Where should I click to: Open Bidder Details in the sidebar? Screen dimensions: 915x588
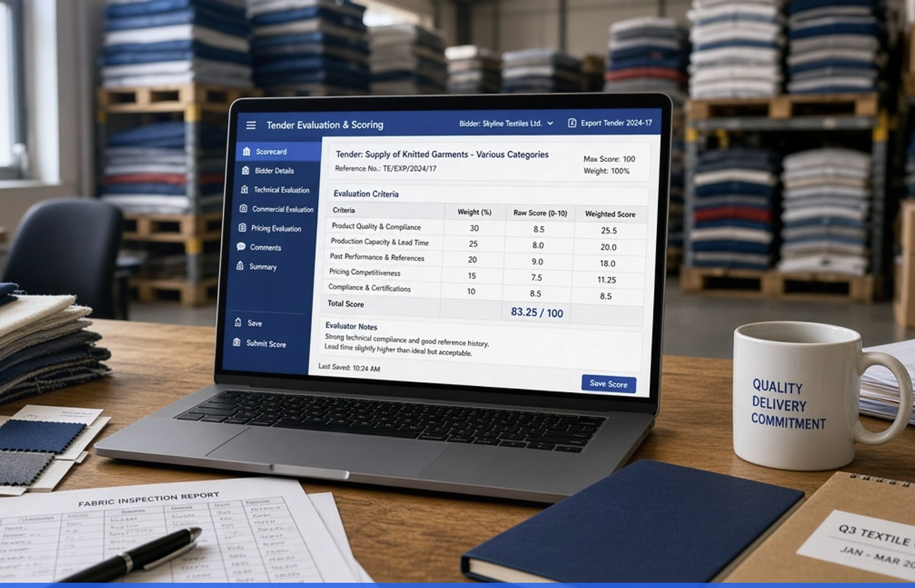tap(267, 171)
